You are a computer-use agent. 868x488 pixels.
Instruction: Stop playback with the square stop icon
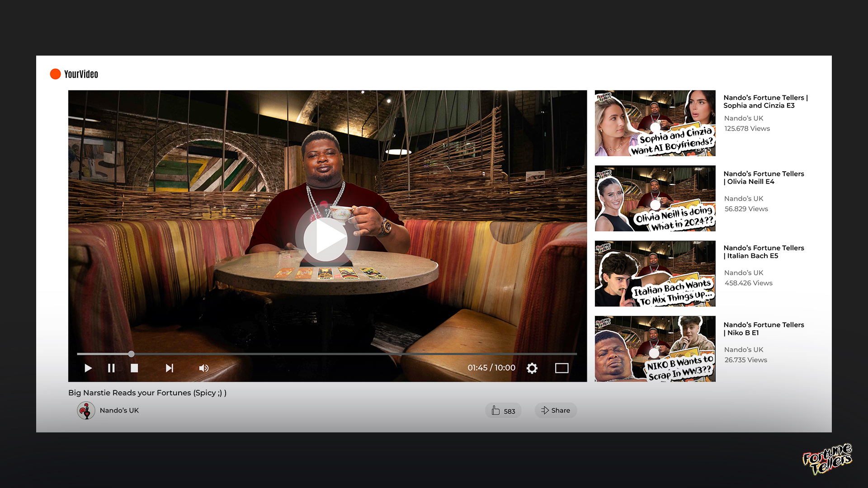[x=134, y=368]
